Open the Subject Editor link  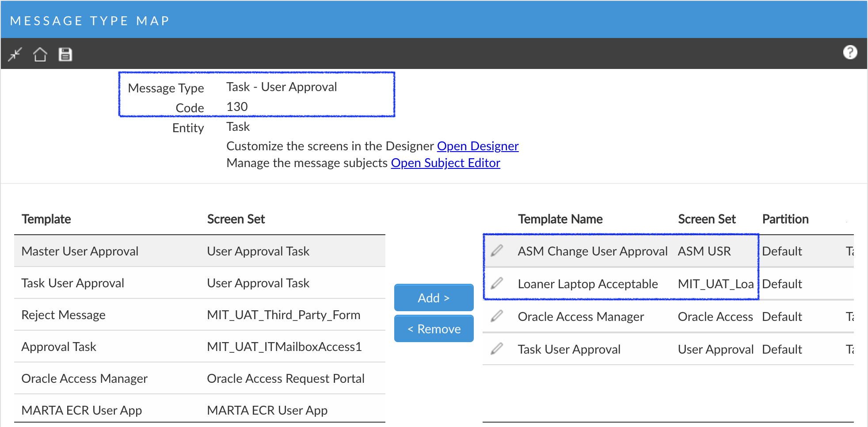[445, 163]
